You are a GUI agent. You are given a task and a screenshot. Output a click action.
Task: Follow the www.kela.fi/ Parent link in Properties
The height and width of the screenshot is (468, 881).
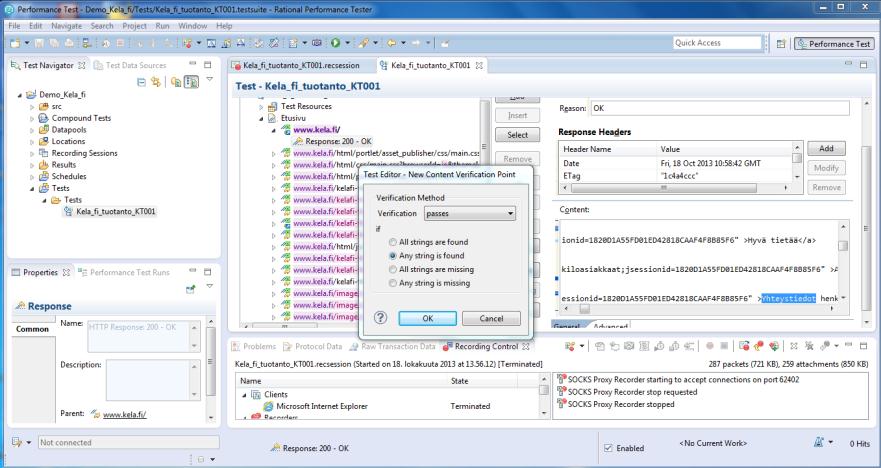(124, 415)
